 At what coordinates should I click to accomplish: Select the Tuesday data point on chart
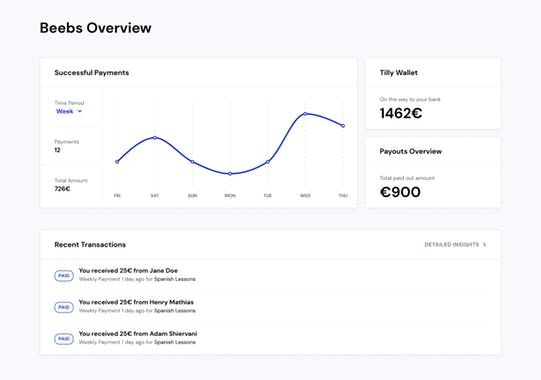(x=268, y=162)
